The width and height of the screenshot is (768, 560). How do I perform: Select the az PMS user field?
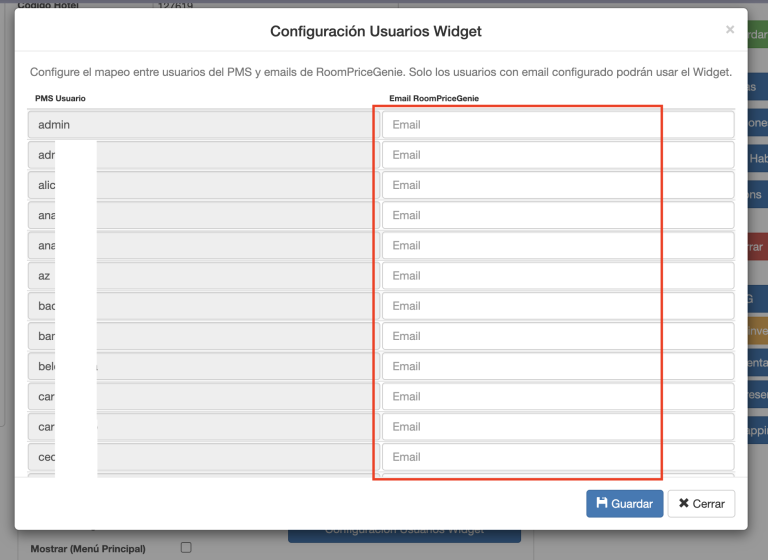[200, 275]
